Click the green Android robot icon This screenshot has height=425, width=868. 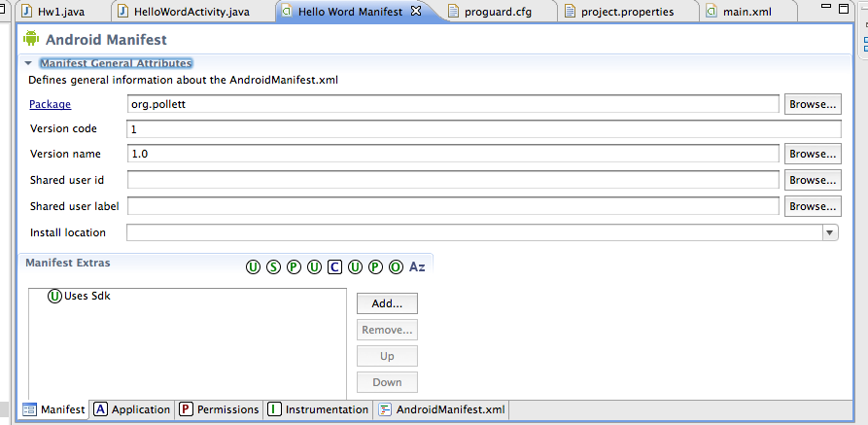31,39
